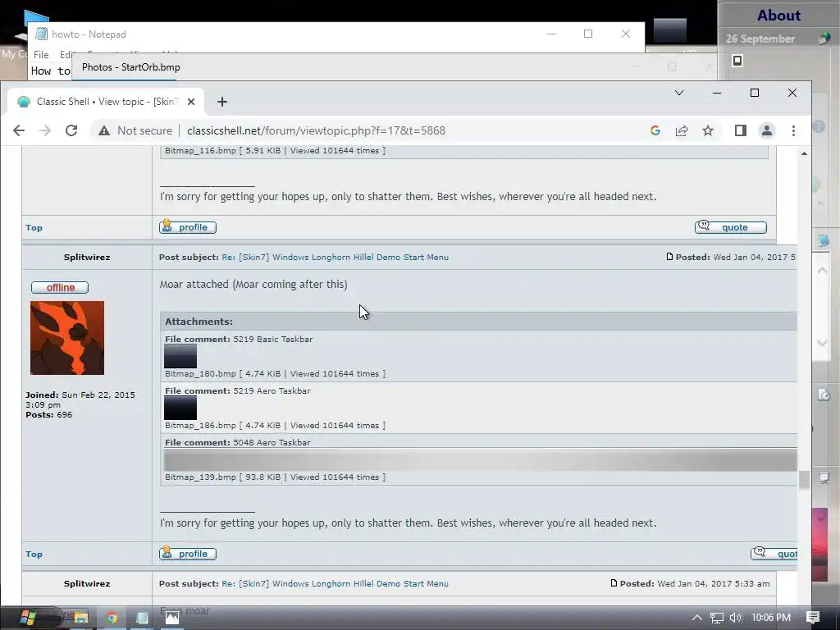Screen dimensions: 840x630
Task: Click Top link under first signature
Action: point(34,228)
